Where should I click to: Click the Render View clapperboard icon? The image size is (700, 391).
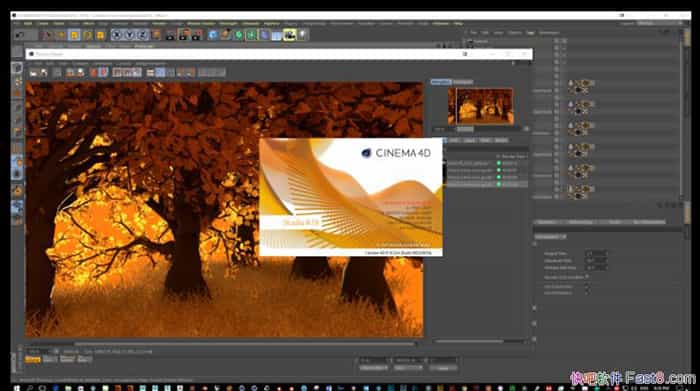[171, 35]
